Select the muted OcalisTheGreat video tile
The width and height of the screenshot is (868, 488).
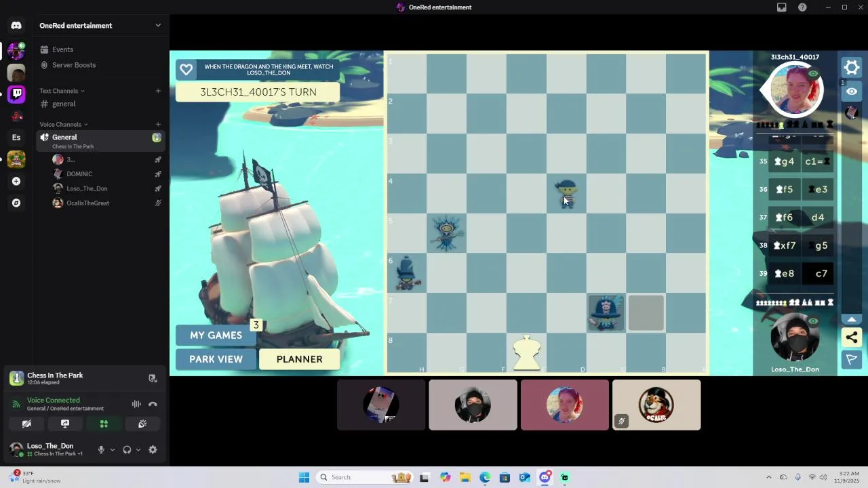coord(656,405)
